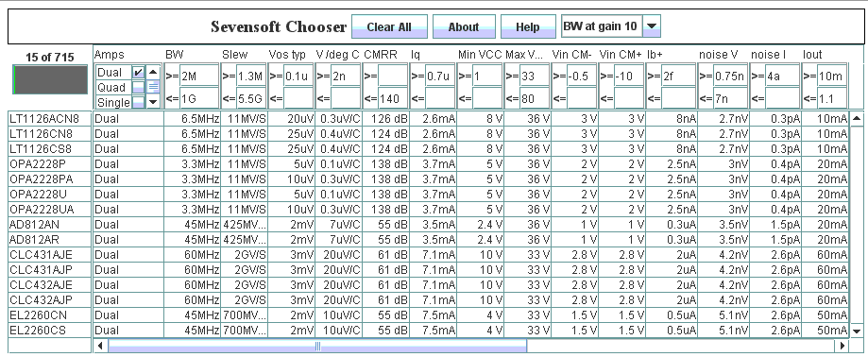Select the CLC431AJP part name

(x=41, y=269)
